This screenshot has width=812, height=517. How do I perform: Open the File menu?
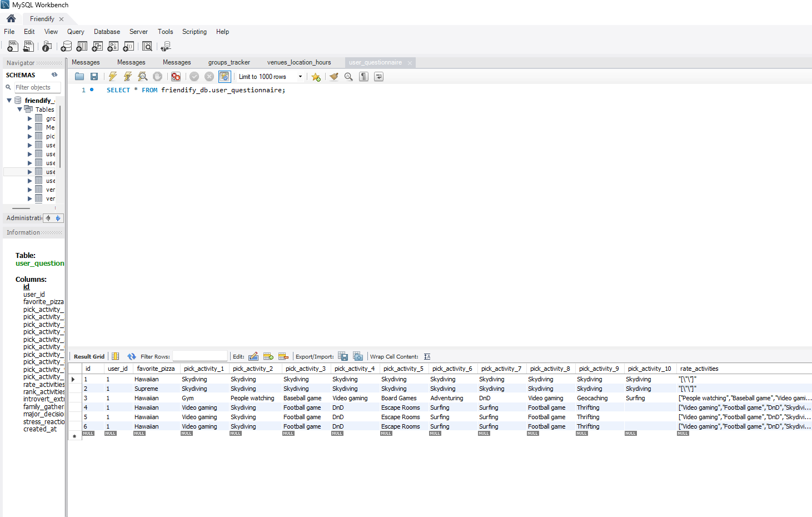9,32
